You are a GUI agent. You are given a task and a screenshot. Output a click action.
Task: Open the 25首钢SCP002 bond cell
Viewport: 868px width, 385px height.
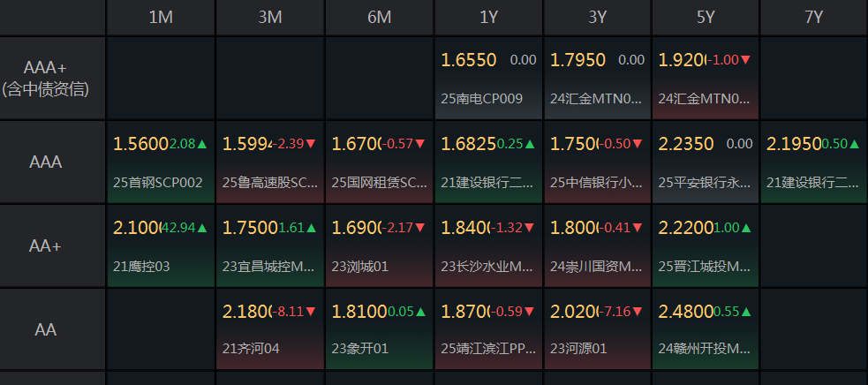[158, 183]
